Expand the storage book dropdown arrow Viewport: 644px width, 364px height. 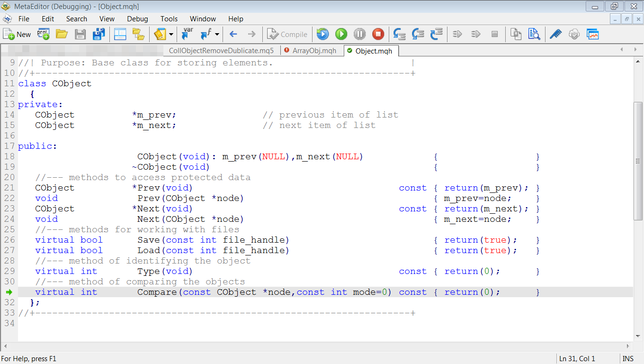pyautogui.click(x=171, y=34)
